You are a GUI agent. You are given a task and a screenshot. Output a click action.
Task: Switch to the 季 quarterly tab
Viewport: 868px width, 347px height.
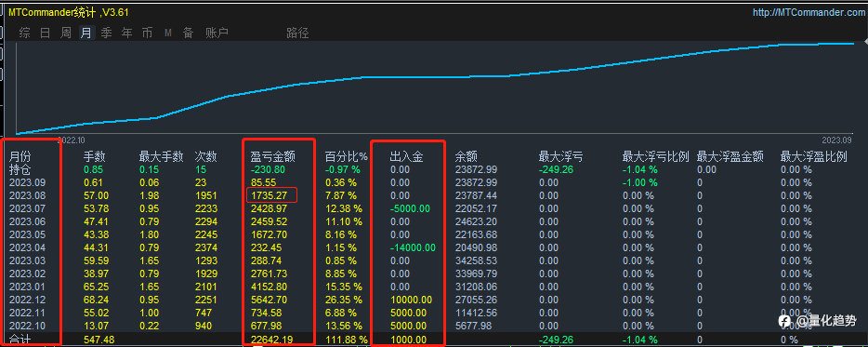[106, 33]
